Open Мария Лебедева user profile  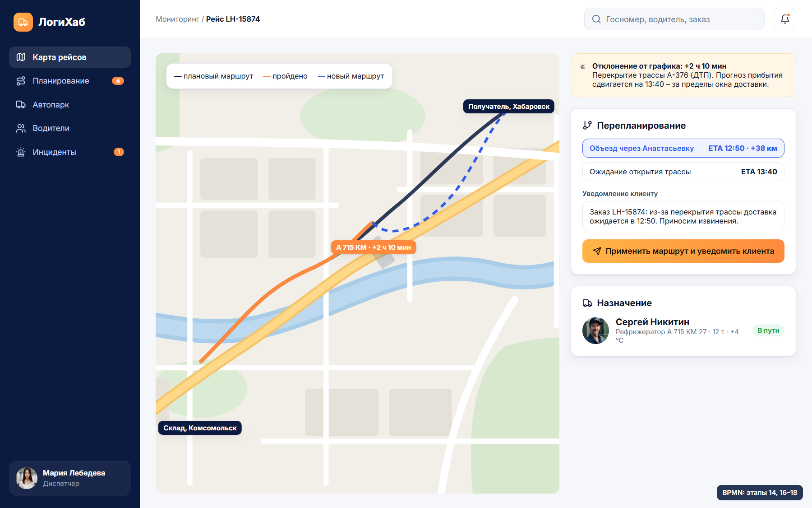coord(70,478)
